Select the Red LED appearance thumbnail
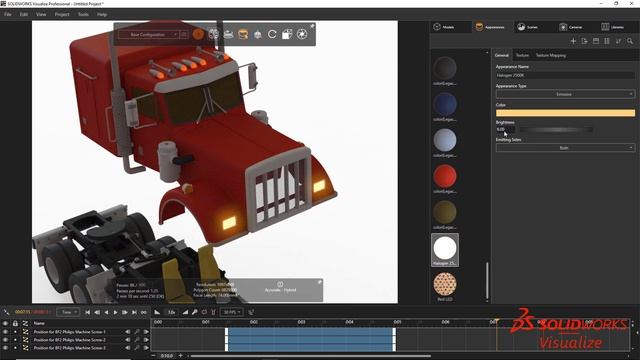 [445, 284]
